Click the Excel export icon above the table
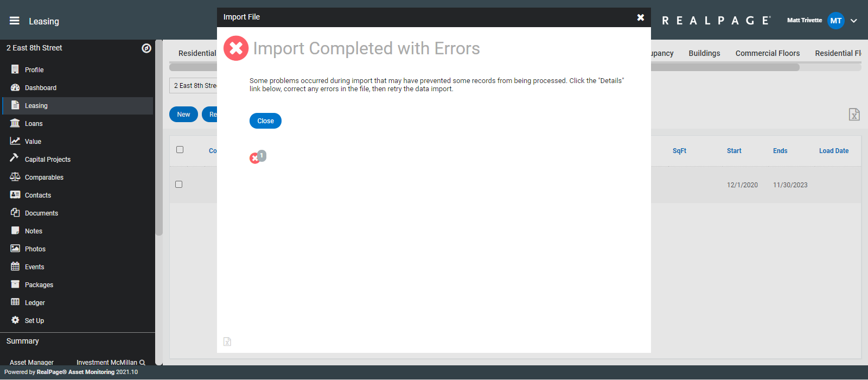The height and width of the screenshot is (380, 868). tap(854, 115)
